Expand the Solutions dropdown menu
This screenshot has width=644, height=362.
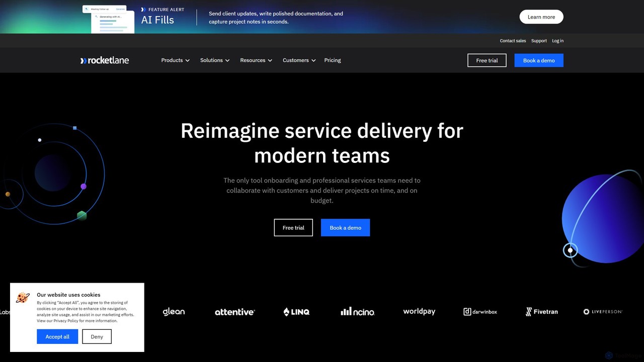point(215,60)
